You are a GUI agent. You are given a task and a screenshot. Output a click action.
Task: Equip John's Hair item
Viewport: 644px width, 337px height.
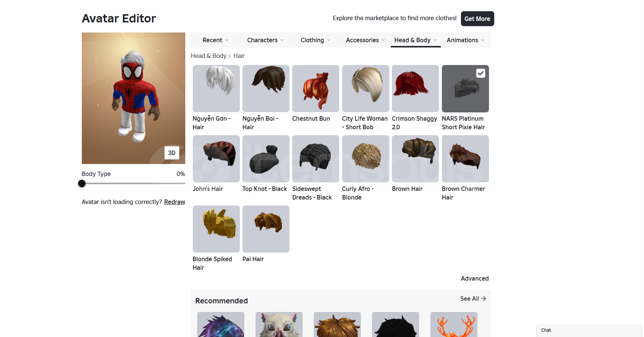click(216, 159)
